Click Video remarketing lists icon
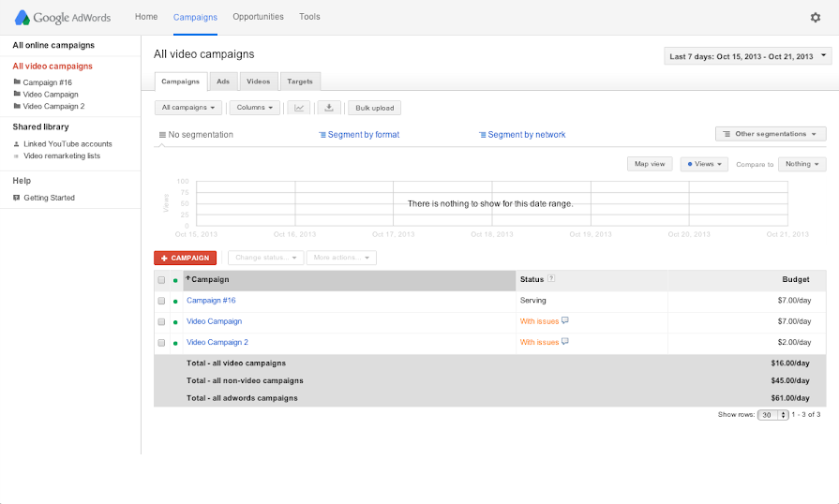 (x=16, y=156)
